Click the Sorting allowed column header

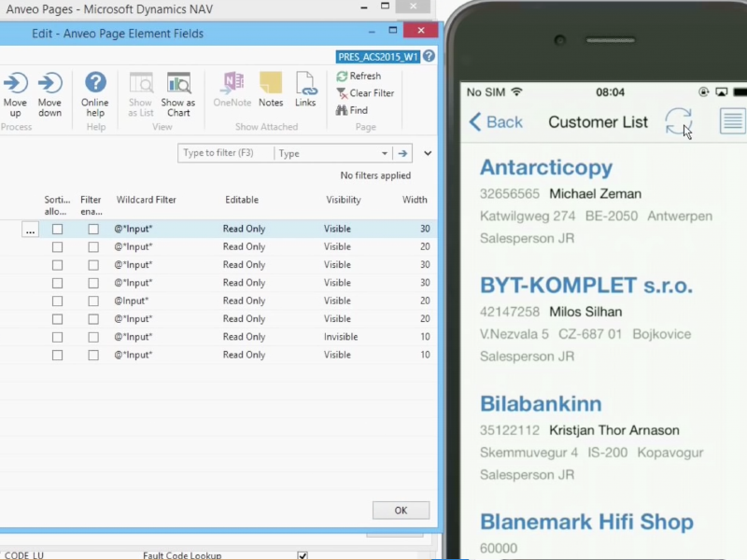pos(57,205)
